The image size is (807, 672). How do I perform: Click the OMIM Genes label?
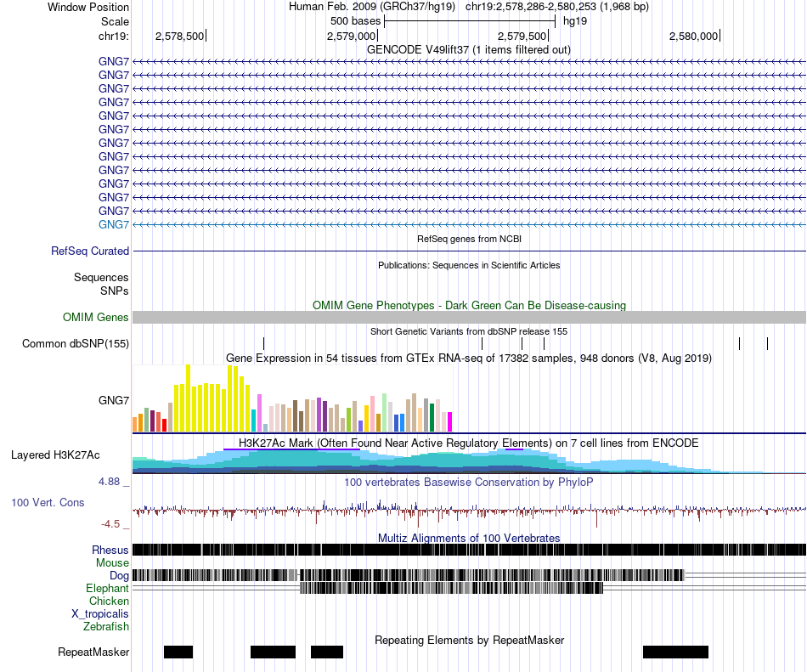pos(96,317)
